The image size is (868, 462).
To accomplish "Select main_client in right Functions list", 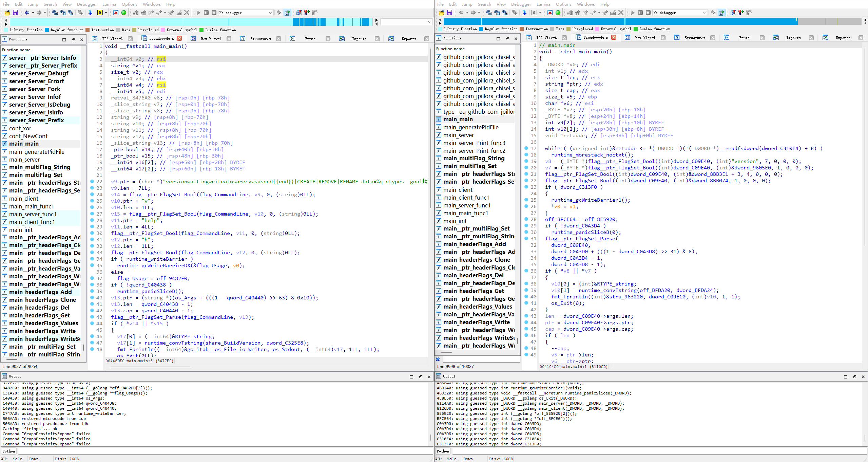I will 458,190.
